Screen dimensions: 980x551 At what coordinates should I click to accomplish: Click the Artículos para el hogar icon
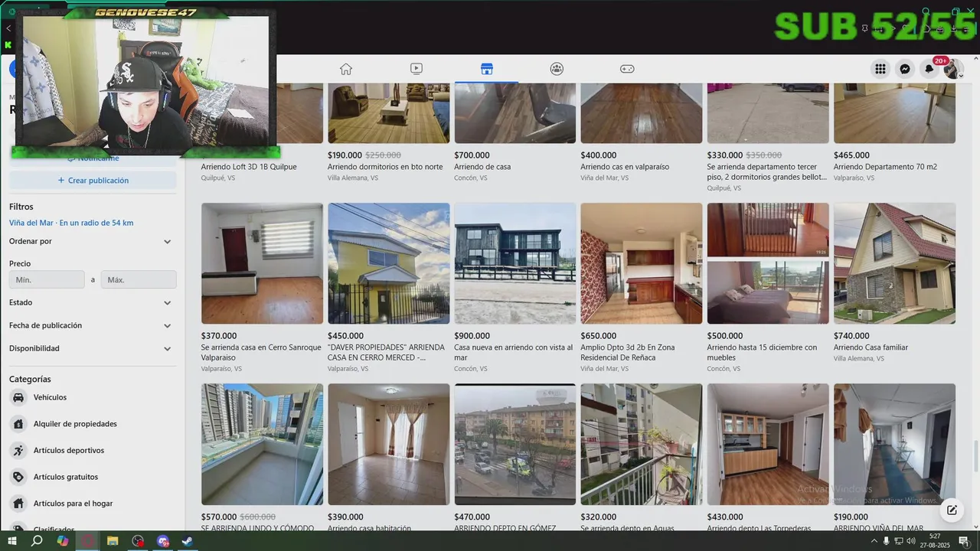click(x=18, y=504)
